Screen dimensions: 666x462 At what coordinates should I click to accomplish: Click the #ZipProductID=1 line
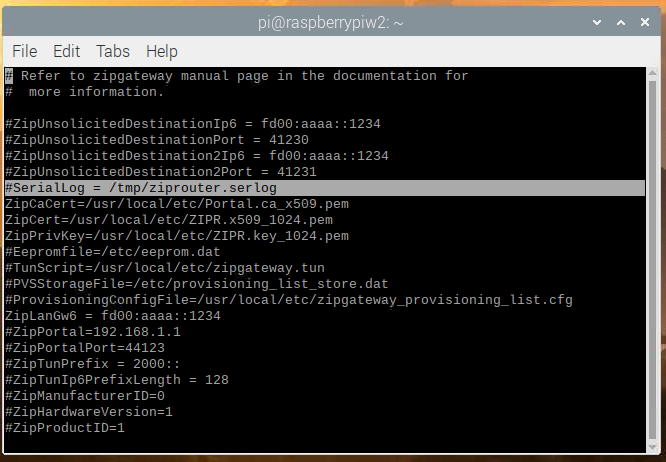(x=65, y=428)
